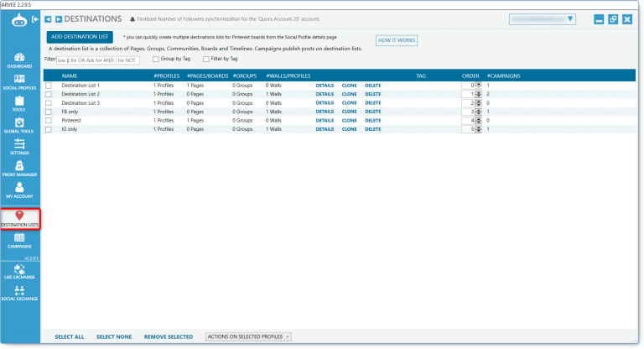
Task: Enable the Filter by Tag checkbox
Action: pyautogui.click(x=206, y=59)
